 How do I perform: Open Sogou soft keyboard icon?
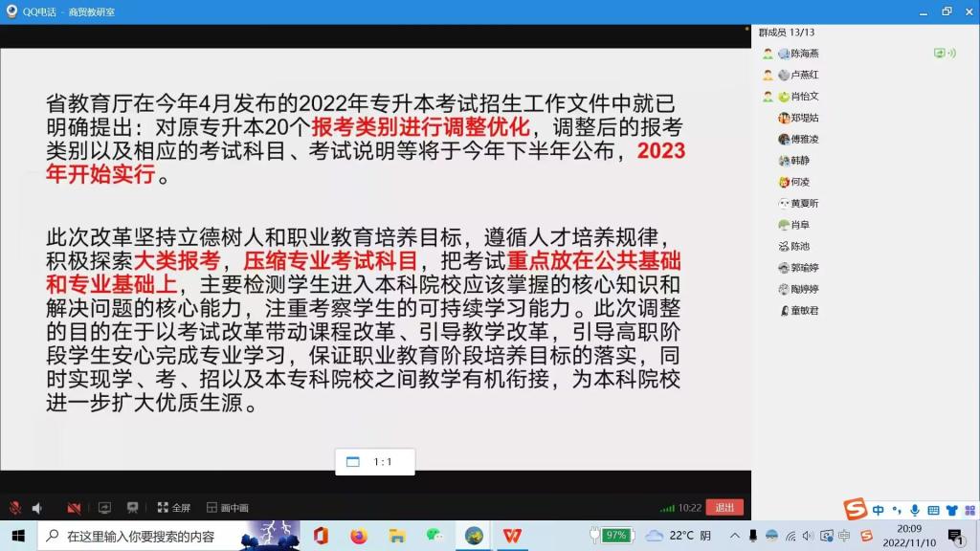(933, 510)
